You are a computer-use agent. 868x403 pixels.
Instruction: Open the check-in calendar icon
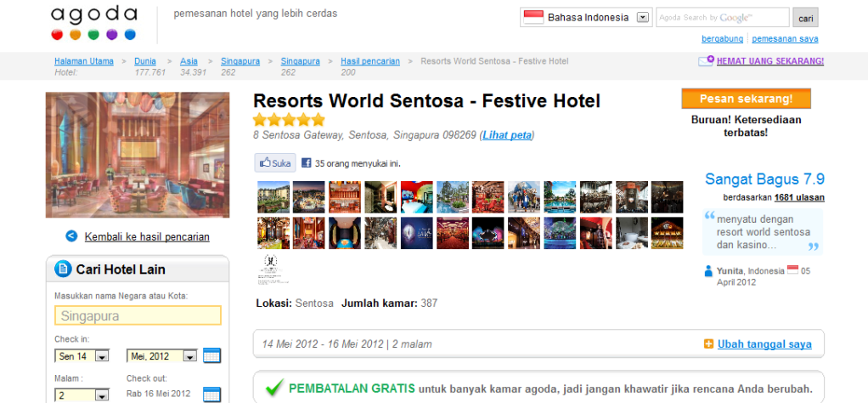212,356
